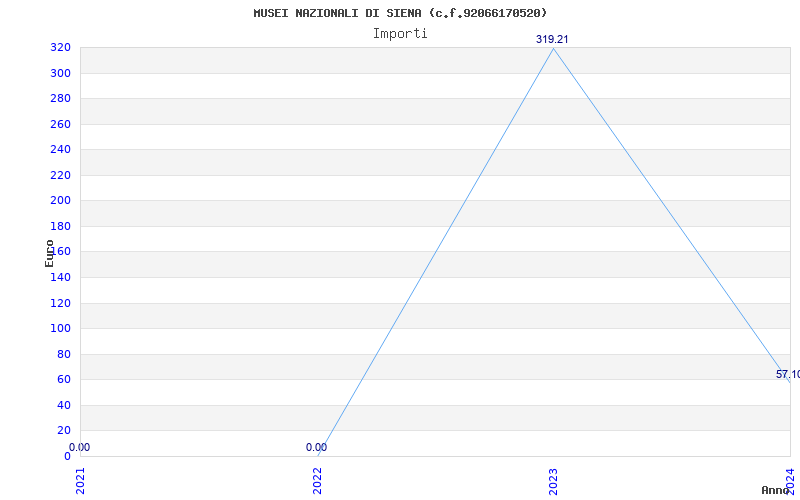Click the 0.00 label above 2022
Viewport: 800px width, 500px height.
[x=316, y=447]
